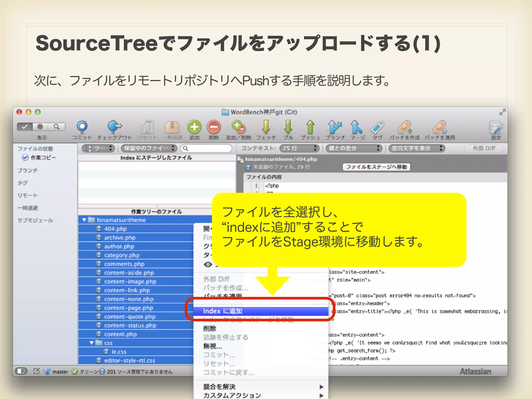Click the Push (プッシュ) up-arrow icon
The width and height of the screenshot is (532, 399).
[310, 127]
